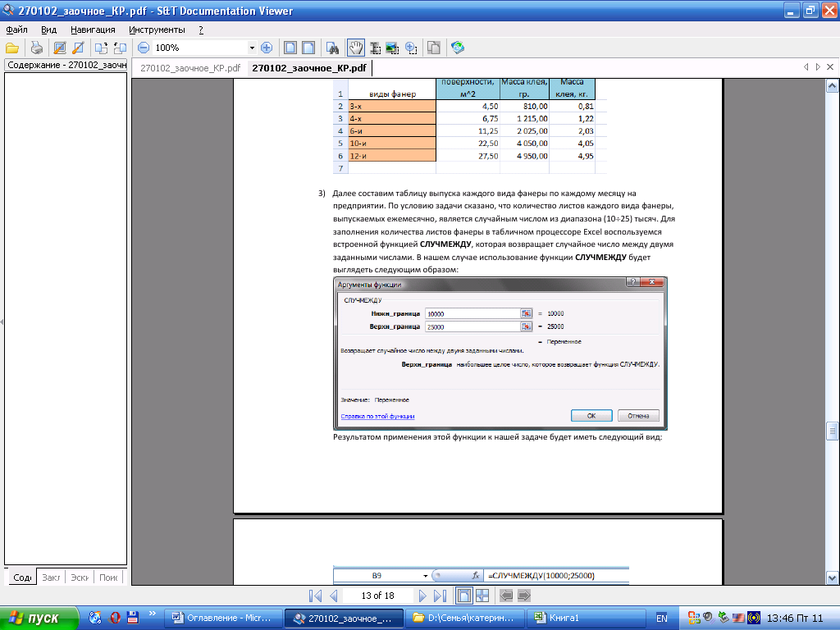Click the '13 of 18' page field
The height and width of the screenshot is (630, 840).
(x=377, y=596)
